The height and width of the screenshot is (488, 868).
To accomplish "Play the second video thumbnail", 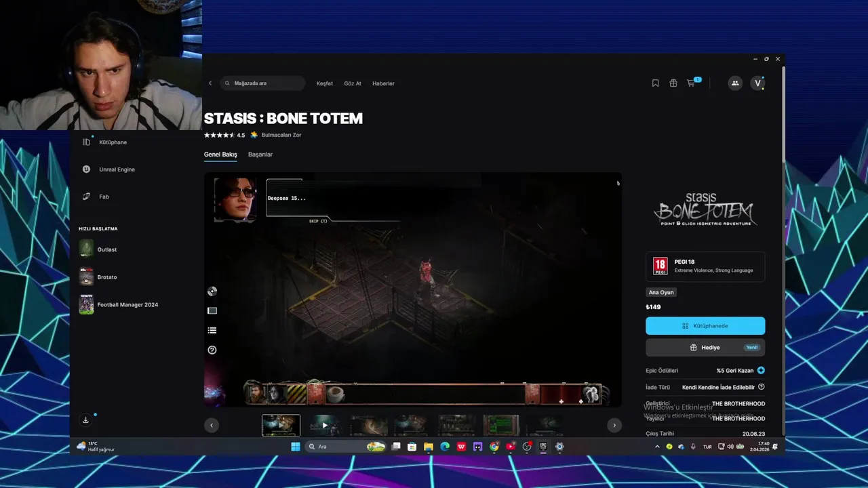I will click(x=325, y=425).
